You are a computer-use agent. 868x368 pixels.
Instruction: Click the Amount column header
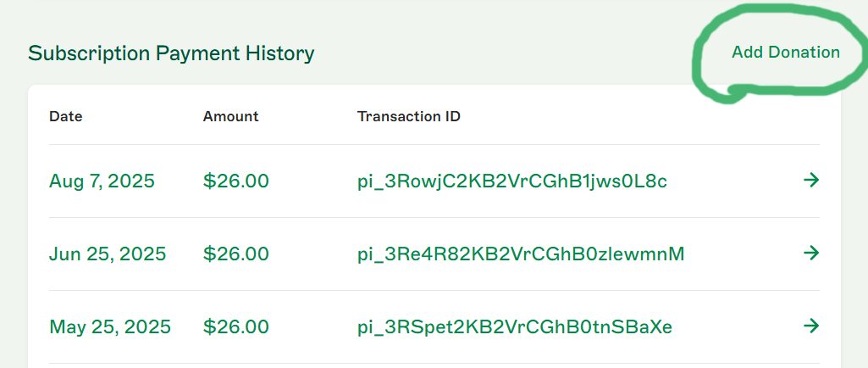pos(230,116)
